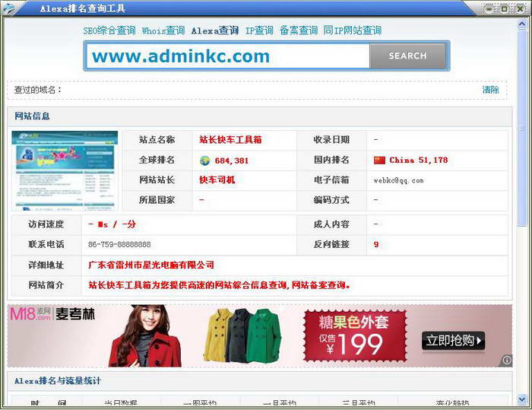Open the 备案查询 tab
The image size is (532, 410).
click(x=299, y=30)
